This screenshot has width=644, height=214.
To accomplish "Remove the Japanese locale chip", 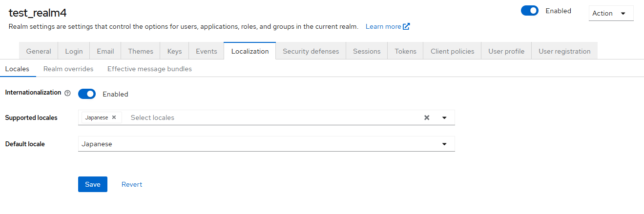I will pyautogui.click(x=114, y=117).
